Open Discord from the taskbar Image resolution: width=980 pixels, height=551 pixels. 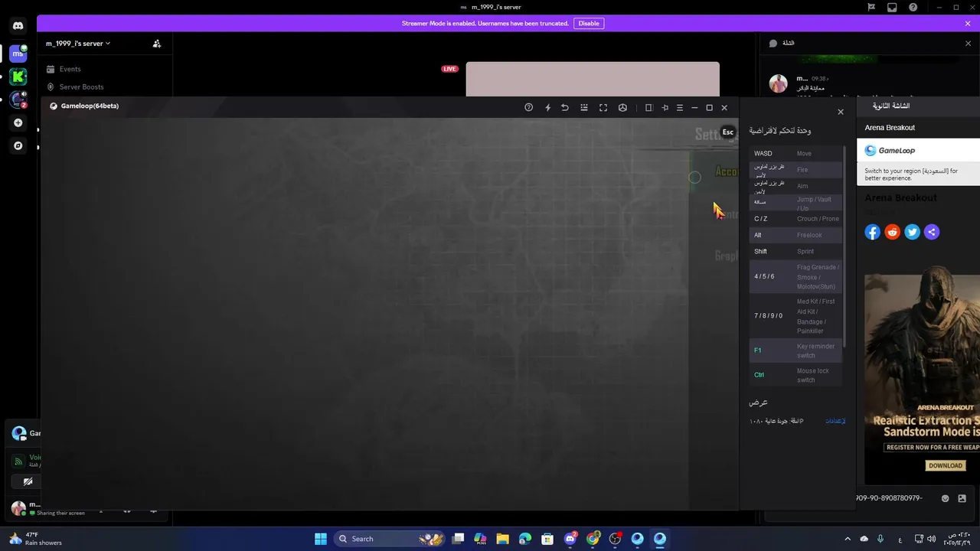point(570,539)
